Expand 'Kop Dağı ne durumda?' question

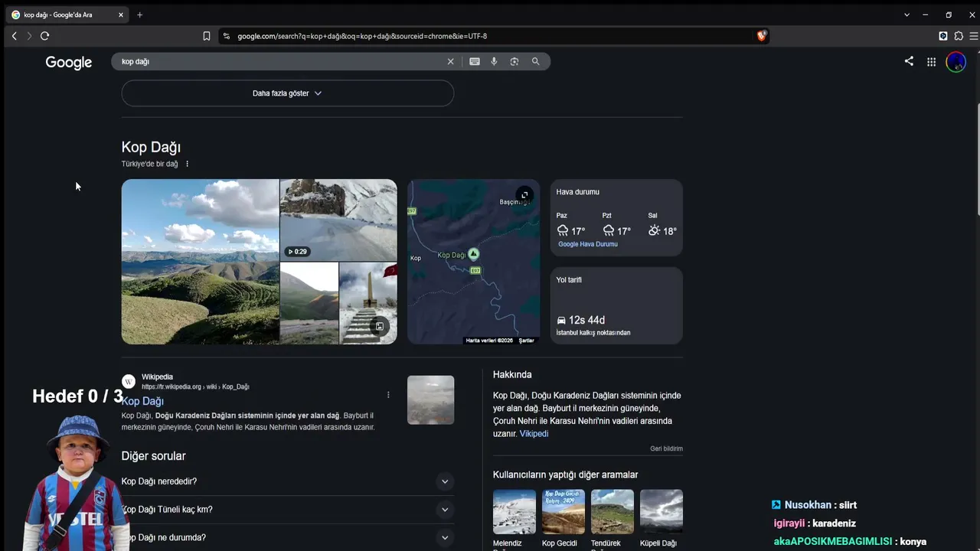click(x=287, y=537)
